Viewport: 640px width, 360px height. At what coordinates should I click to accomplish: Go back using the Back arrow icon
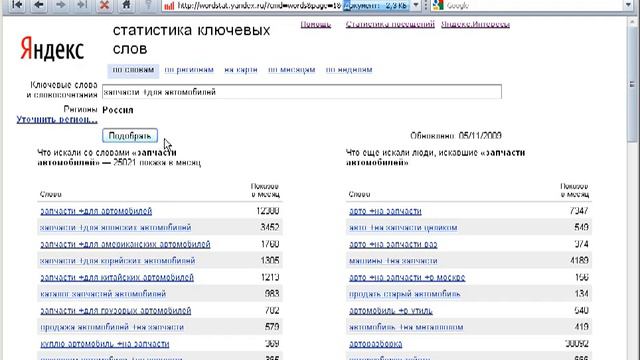(39, 5)
